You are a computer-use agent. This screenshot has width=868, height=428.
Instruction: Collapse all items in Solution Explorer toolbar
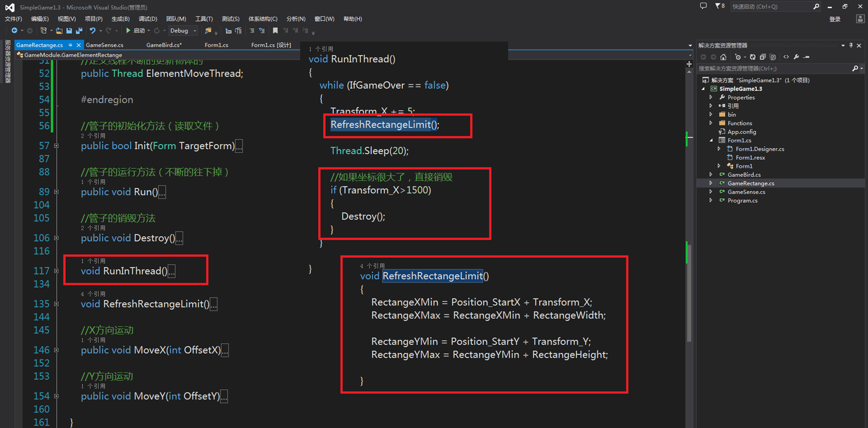(763, 57)
